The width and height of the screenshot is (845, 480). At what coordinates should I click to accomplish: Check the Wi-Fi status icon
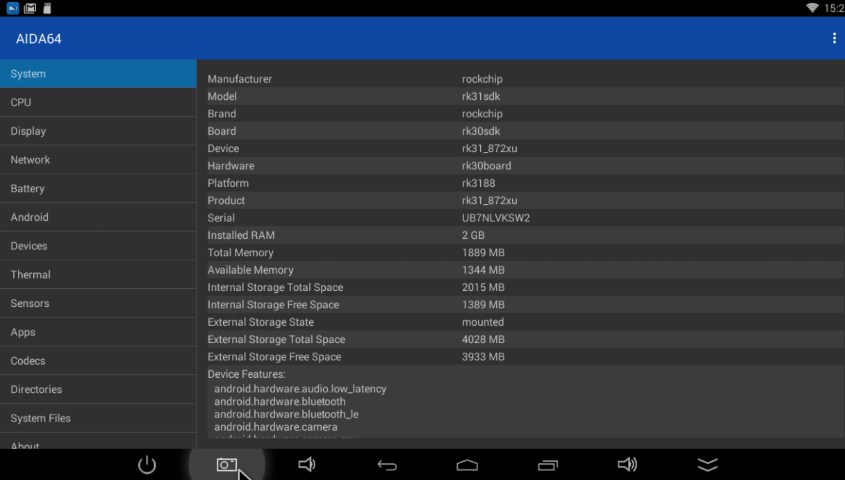click(812, 8)
